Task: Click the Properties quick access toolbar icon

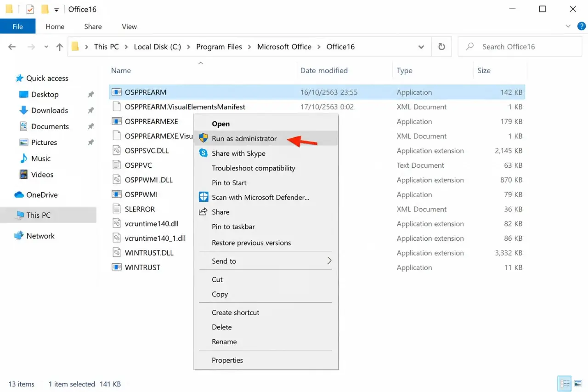Action: (30, 9)
